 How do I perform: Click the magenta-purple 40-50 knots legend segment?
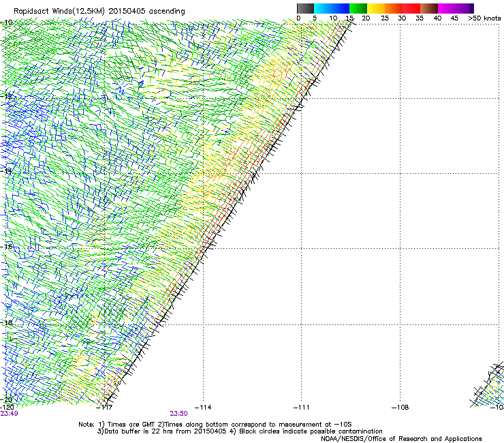coord(456,8)
